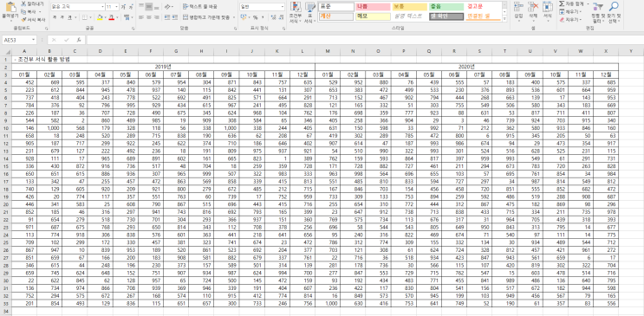This screenshot has height=316, width=644.
Task: Open font group dialog launcher
Action: (133, 29)
